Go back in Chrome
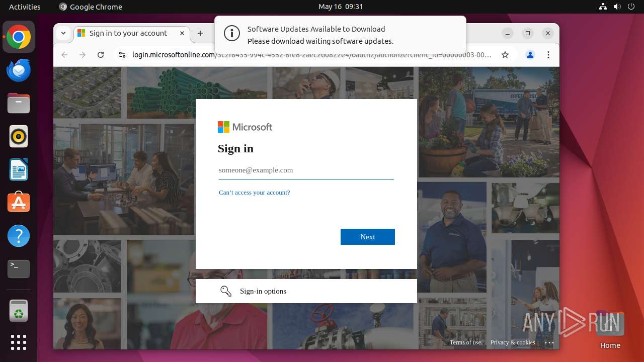This screenshot has height=362, width=644. 64,55
